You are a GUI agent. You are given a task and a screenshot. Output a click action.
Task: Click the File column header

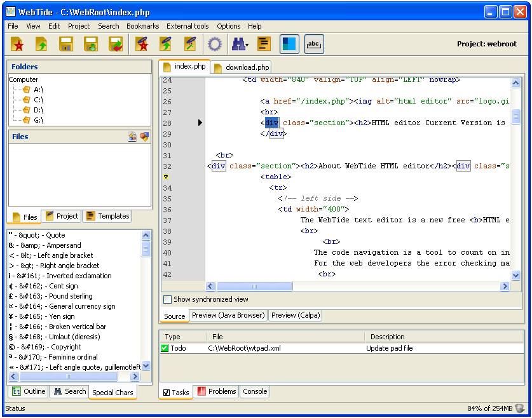pos(285,337)
